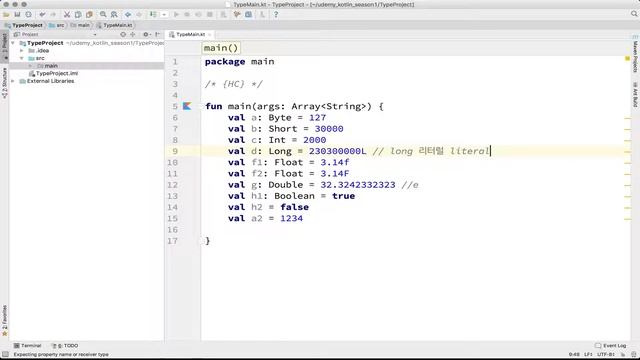Screen dimensions: 640x360
Task: Click the Scroll from Source target icon
Action: (x=123, y=35)
